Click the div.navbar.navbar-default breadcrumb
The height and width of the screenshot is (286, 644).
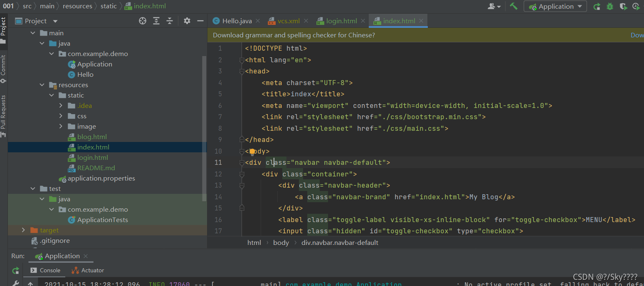pos(340,242)
